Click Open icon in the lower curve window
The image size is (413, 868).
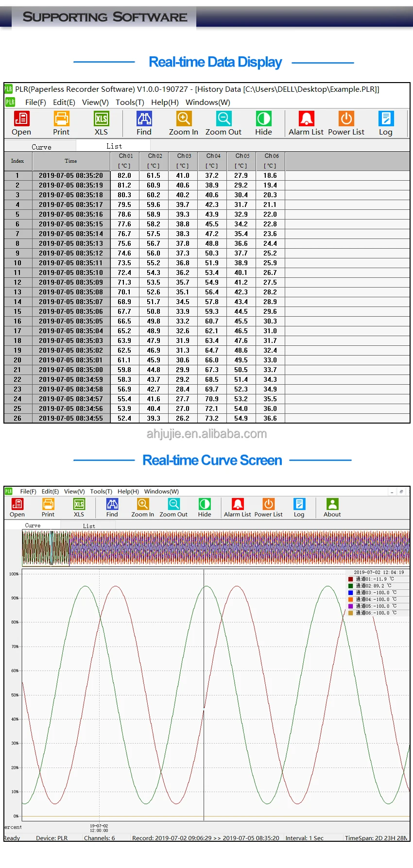[x=17, y=504]
